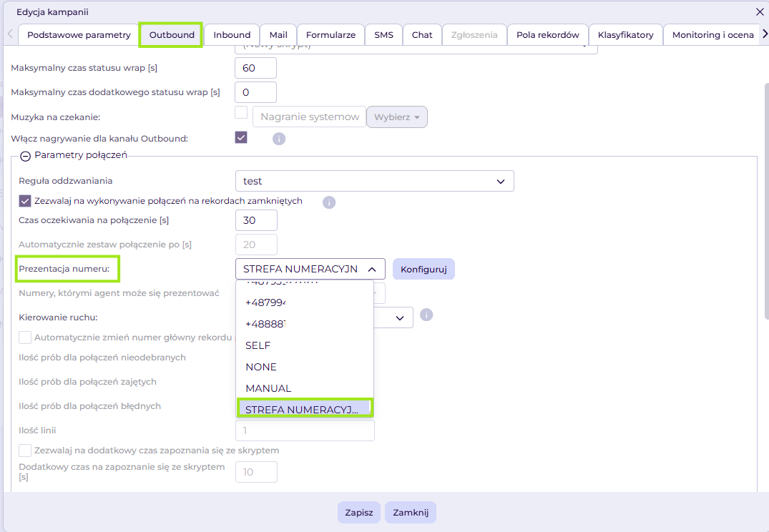Click the vertical scrollbar of the dialog
Image resolution: width=769 pixels, height=532 pixels.
click(767, 201)
